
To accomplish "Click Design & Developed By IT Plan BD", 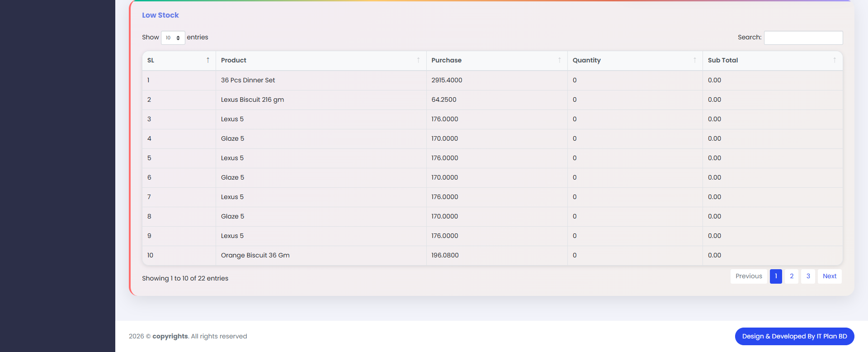I will pos(794,336).
